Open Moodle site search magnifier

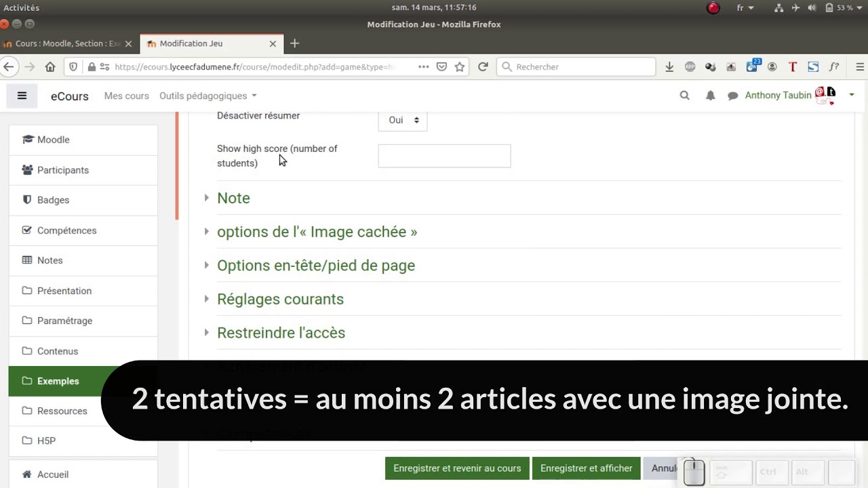(x=684, y=96)
